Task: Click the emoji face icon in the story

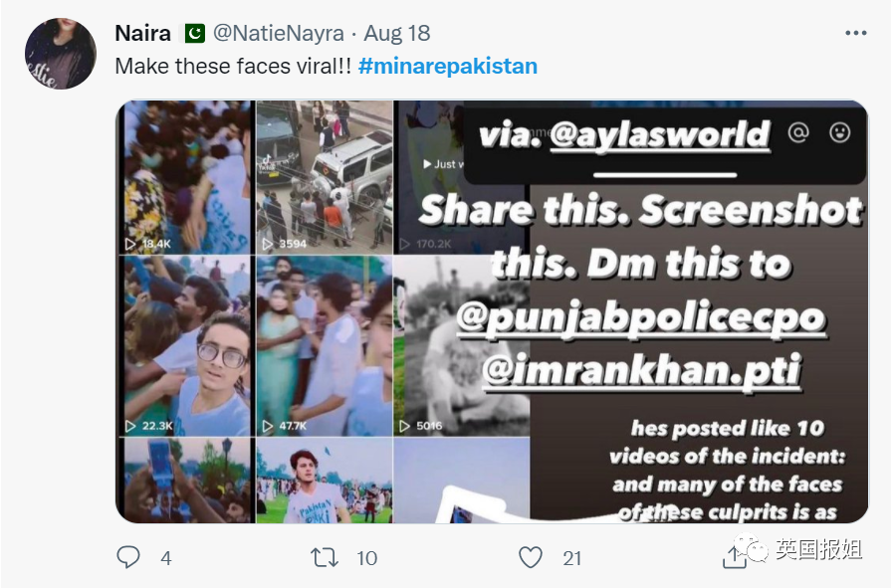Action: (x=840, y=132)
